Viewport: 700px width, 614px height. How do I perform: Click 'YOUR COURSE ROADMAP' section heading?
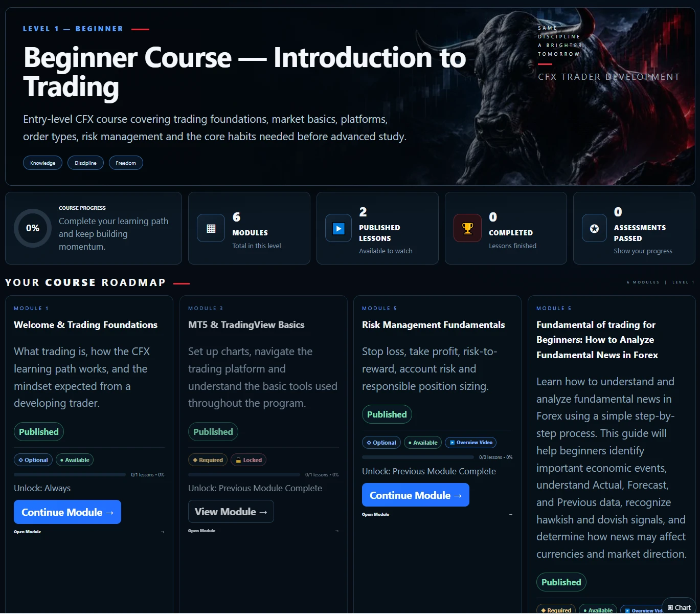[x=85, y=282]
